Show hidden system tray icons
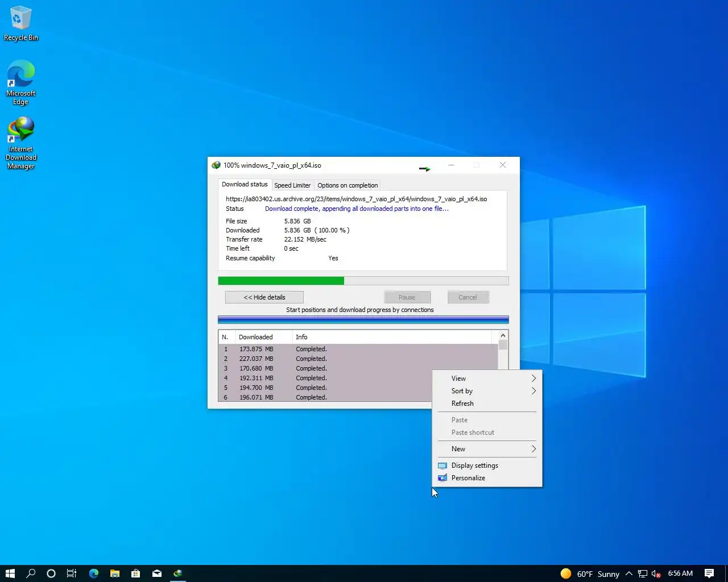728x582 pixels. pos(629,573)
